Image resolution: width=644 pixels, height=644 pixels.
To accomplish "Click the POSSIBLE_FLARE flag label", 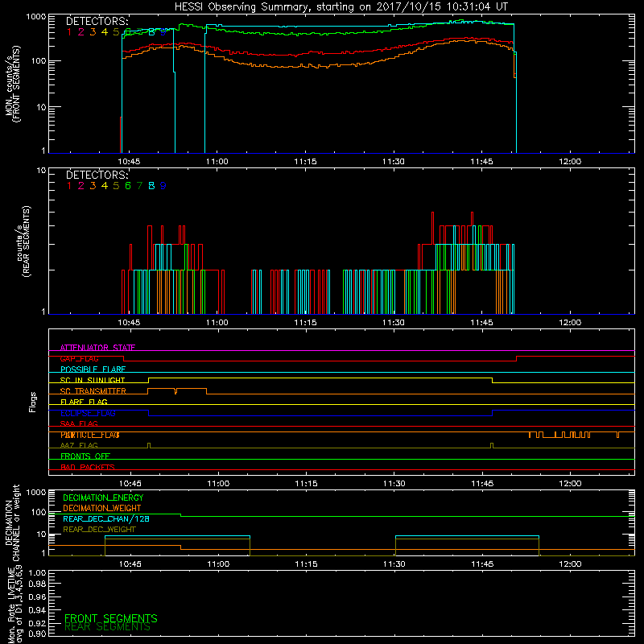I will coord(93,369).
